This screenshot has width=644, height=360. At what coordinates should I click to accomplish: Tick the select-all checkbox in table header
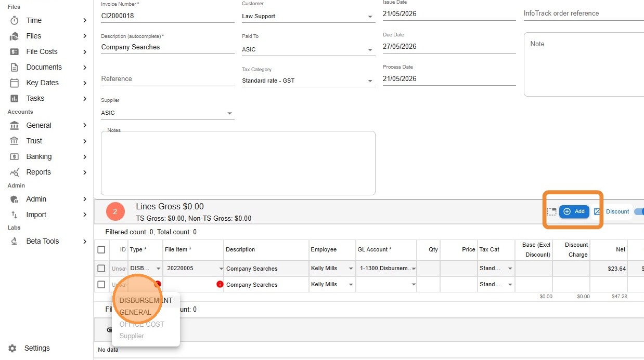click(x=101, y=250)
